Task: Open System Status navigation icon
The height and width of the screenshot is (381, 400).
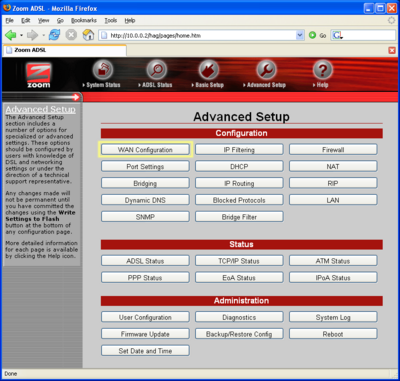Action: (102, 70)
